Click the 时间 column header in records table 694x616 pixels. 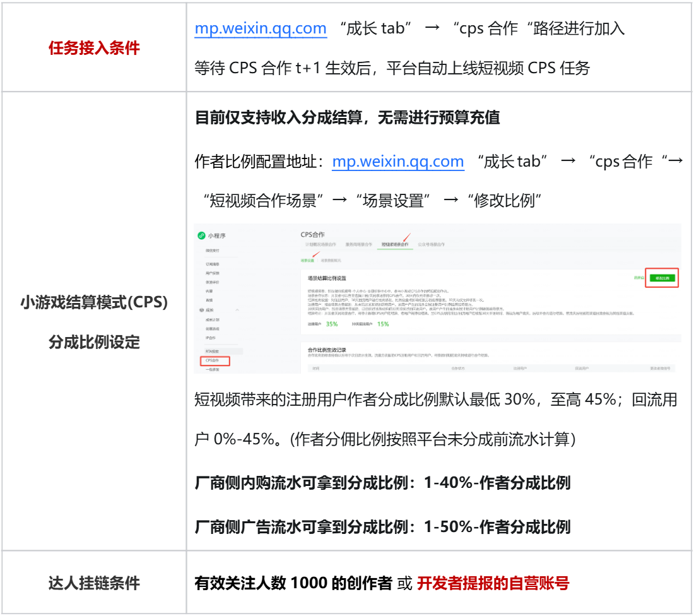pyautogui.click(x=315, y=369)
